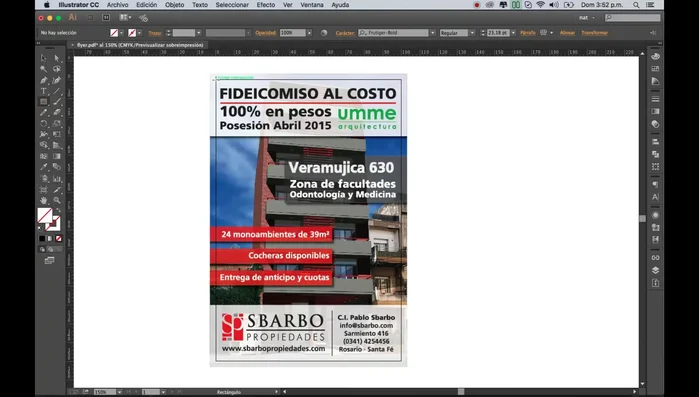Open the Texto menu
The height and width of the screenshot is (397, 699).
click(200, 5)
